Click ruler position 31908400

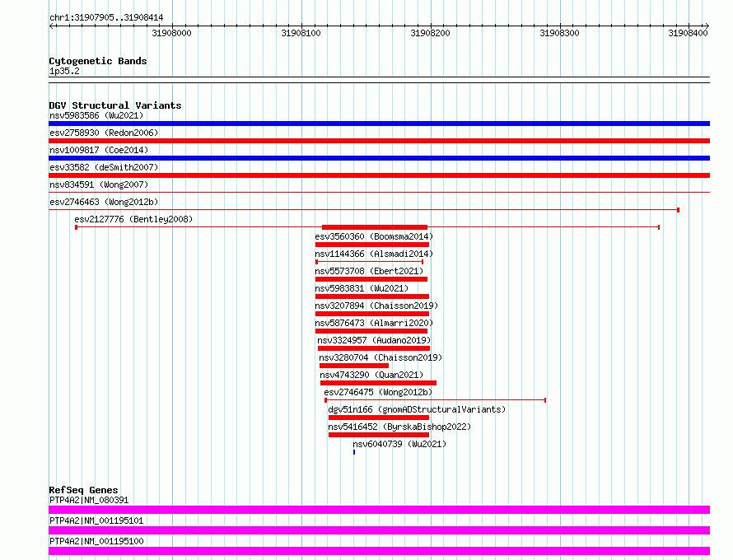tap(689, 33)
